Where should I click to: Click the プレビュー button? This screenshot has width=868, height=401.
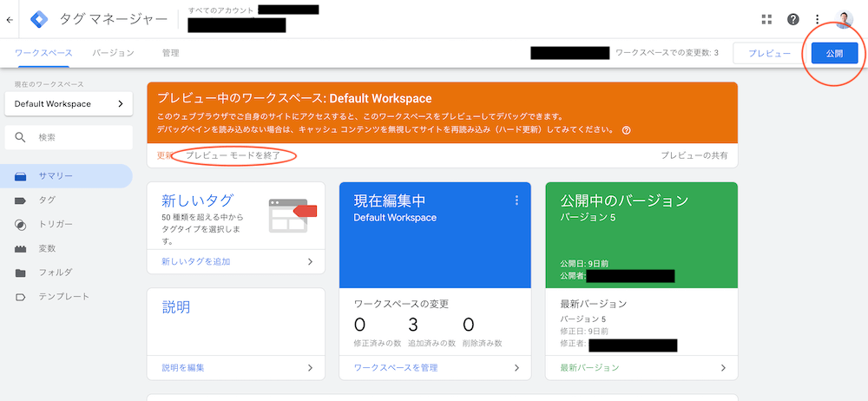coord(769,53)
